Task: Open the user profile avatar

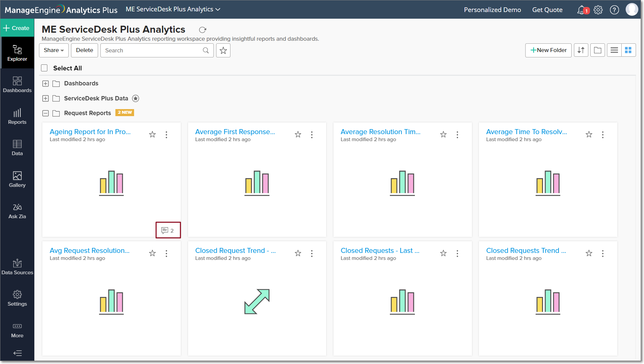Action: pyautogui.click(x=632, y=10)
